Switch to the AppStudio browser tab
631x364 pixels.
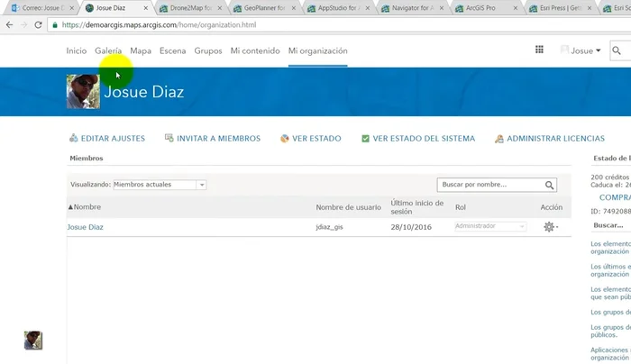338,8
